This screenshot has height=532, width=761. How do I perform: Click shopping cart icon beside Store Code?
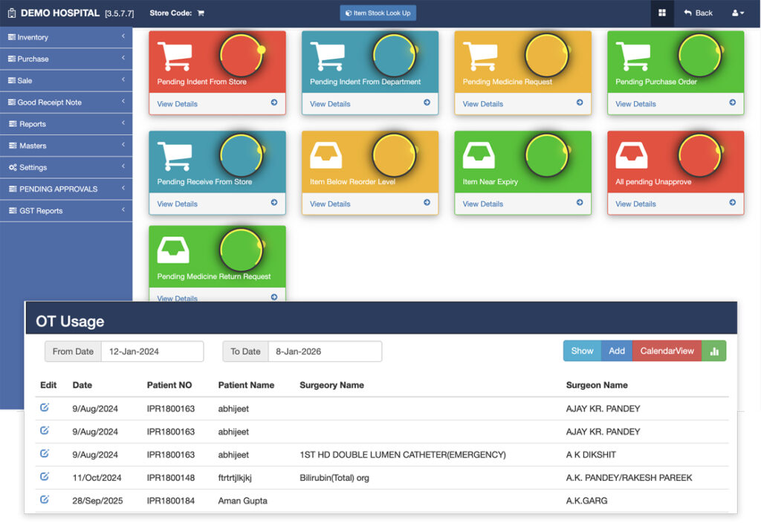click(201, 13)
